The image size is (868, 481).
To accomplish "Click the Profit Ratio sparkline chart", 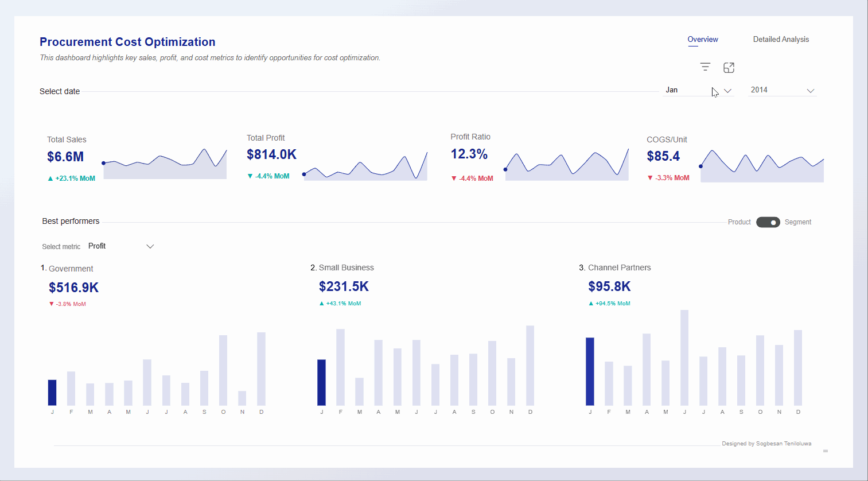I will [x=565, y=164].
